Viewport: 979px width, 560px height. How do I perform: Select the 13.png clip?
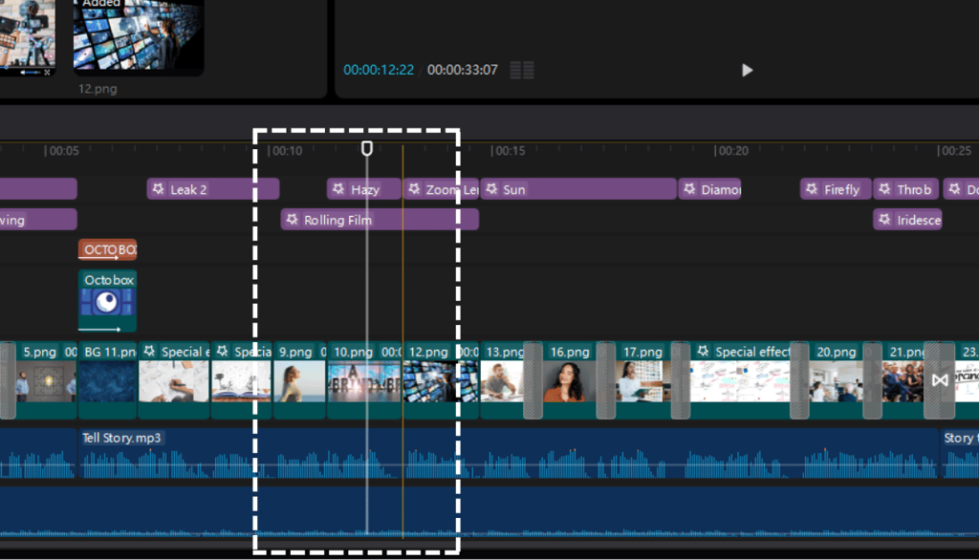click(x=503, y=379)
